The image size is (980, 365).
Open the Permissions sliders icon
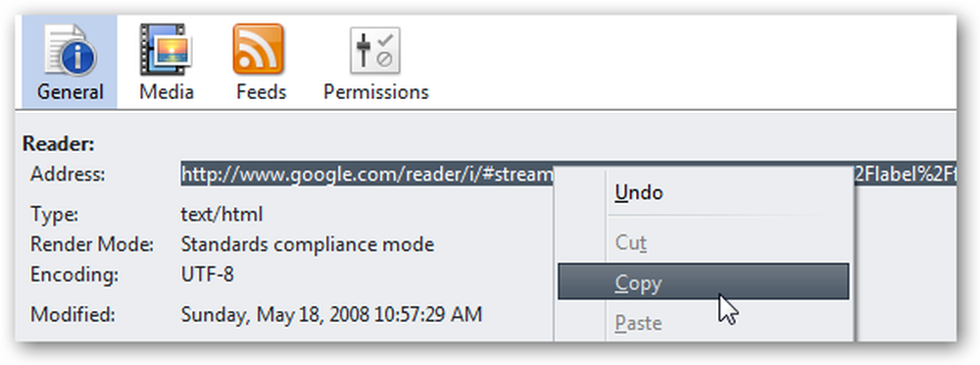[374, 50]
